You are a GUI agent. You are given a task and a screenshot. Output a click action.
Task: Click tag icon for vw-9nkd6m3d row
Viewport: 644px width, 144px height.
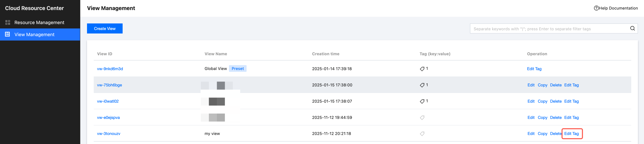(x=422, y=69)
